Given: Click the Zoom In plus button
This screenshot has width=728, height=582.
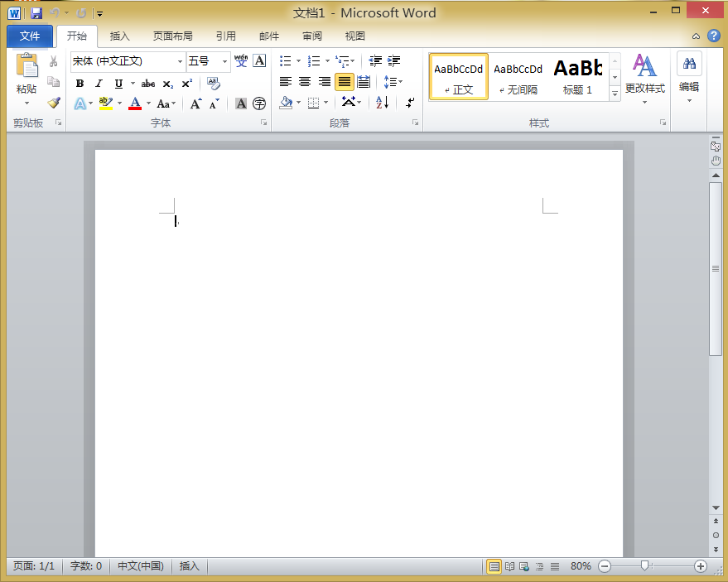Looking at the screenshot, I should coord(701,566).
